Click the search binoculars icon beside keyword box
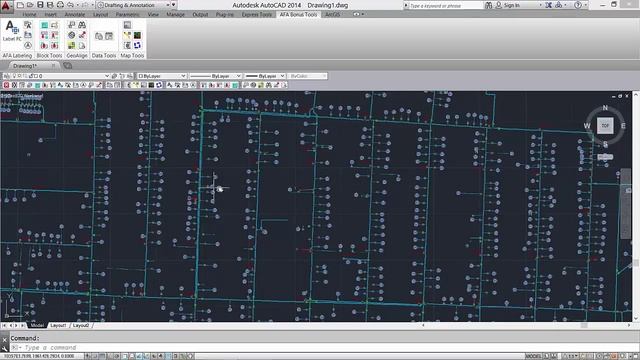 489,5
